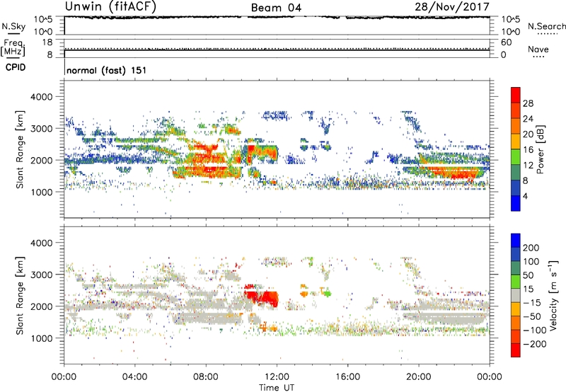Click "Slant Range [km]" label of velocity panel
The width and height of the screenshot is (566, 392).
tap(20, 295)
